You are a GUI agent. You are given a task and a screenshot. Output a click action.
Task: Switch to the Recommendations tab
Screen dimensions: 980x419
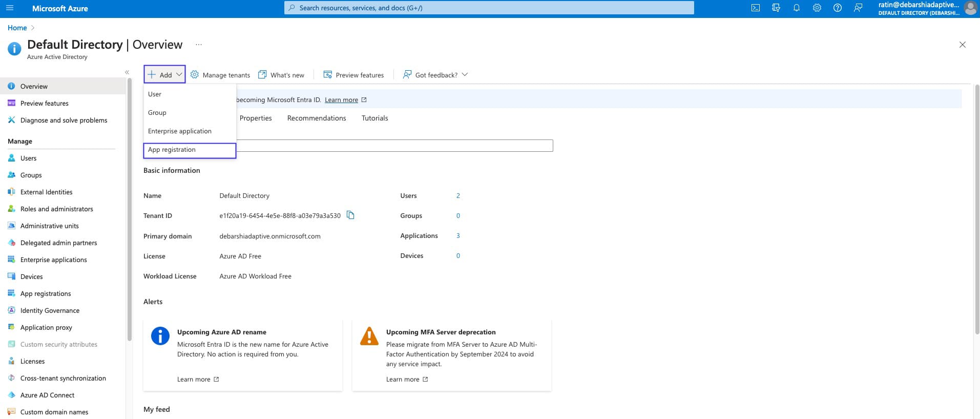(x=317, y=118)
